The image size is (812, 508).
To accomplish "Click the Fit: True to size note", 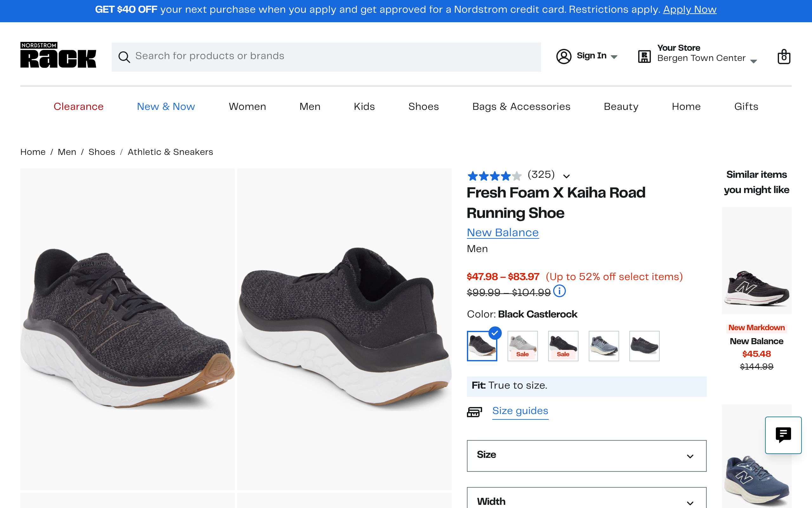I will pos(586,386).
